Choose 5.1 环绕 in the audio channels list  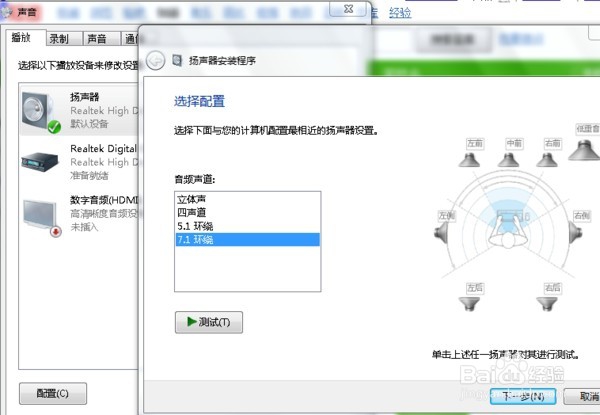pos(248,226)
